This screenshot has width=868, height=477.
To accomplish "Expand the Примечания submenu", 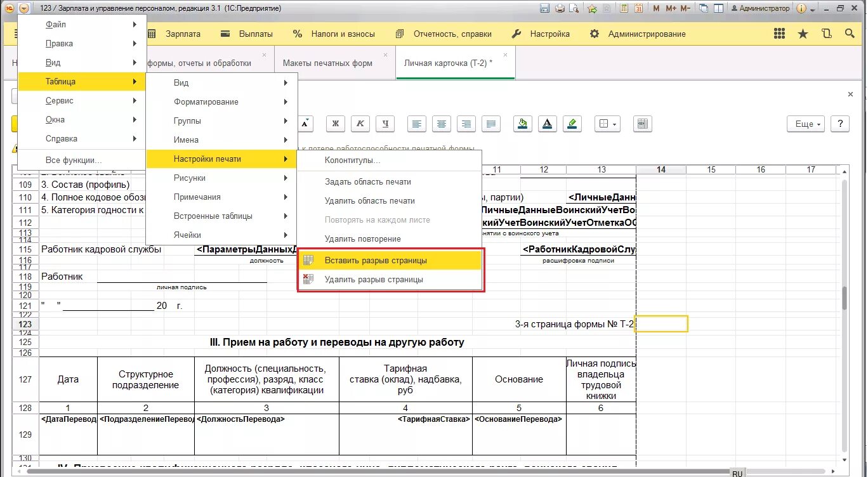I will (x=221, y=197).
